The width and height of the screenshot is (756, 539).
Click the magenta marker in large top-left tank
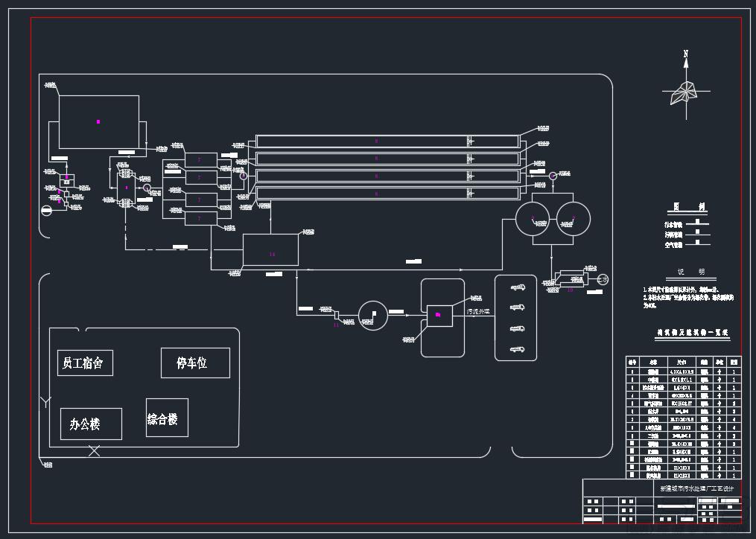point(98,121)
